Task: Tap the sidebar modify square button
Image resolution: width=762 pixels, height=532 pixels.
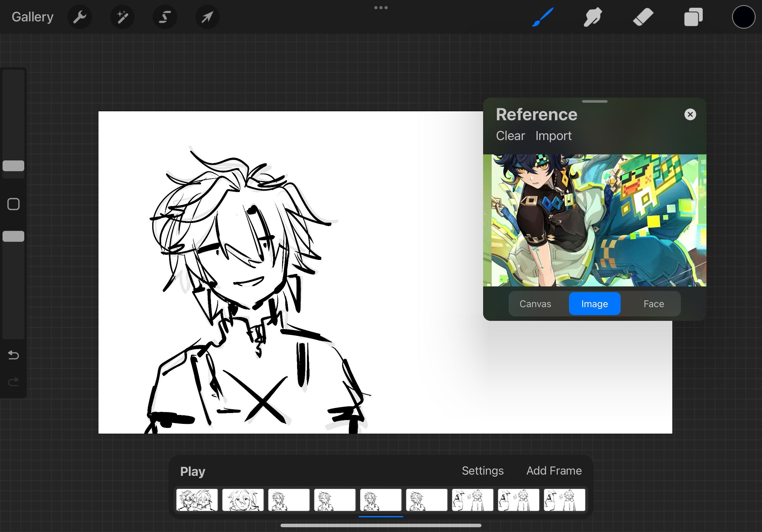Action: (x=13, y=204)
